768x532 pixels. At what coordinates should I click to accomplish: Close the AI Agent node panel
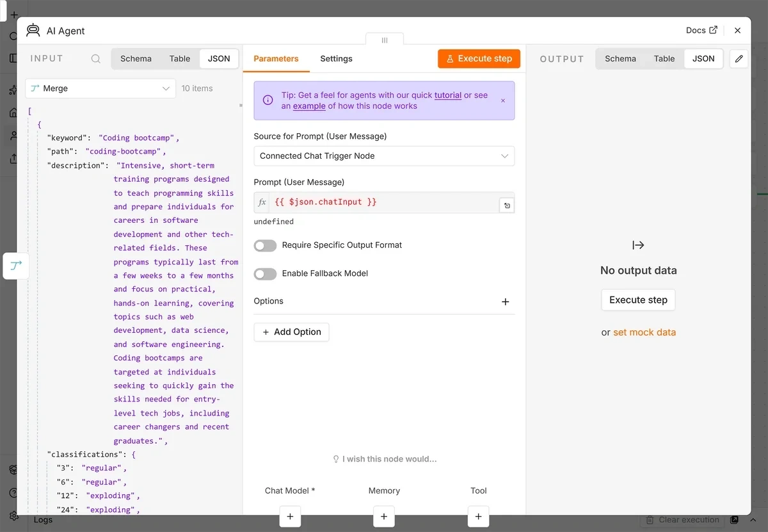click(x=738, y=31)
